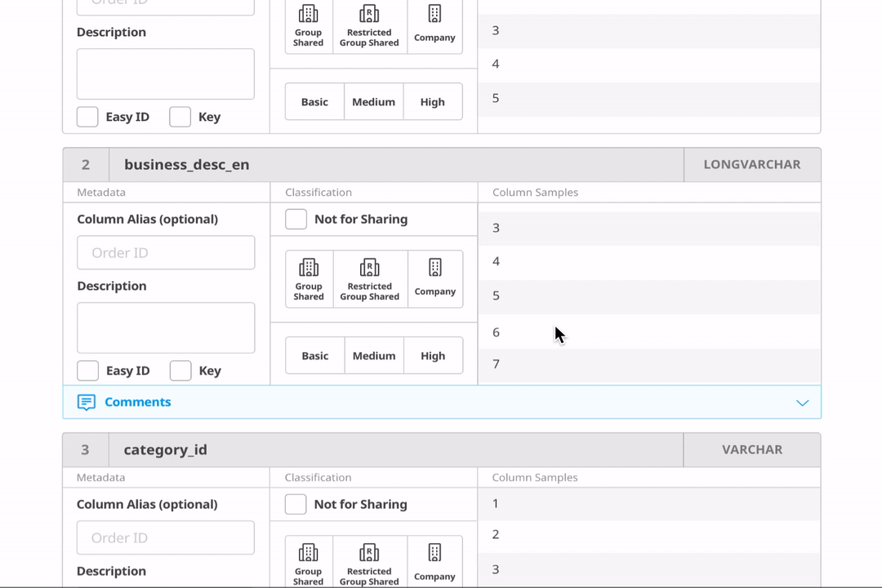882x588 pixels.
Task: Choose Company sharing for business_desc_en
Action: click(435, 279)
